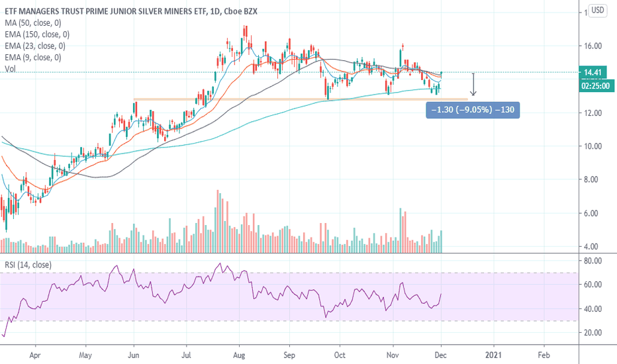Screen dimensions: 617x364
Task: Click the -1.30 (-9.05%) -130 measurement label
Action: pos(473,110)
